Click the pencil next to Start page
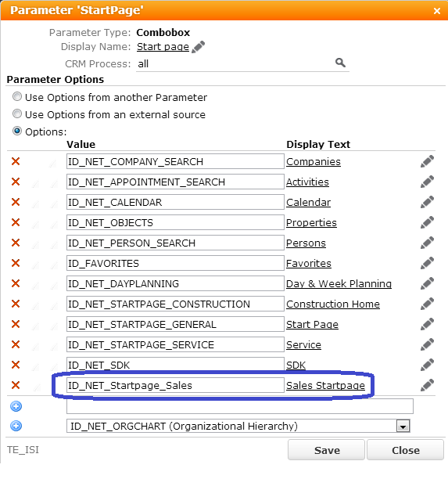The height and width of the screenshot is (479, 448). point(199,47)
